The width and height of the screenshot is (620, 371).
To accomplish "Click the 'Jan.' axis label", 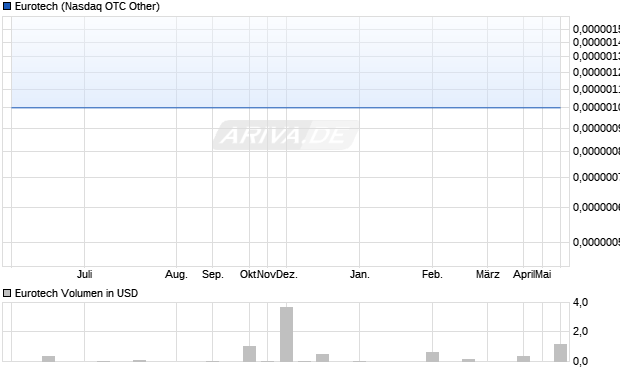I will coord(360,274).
